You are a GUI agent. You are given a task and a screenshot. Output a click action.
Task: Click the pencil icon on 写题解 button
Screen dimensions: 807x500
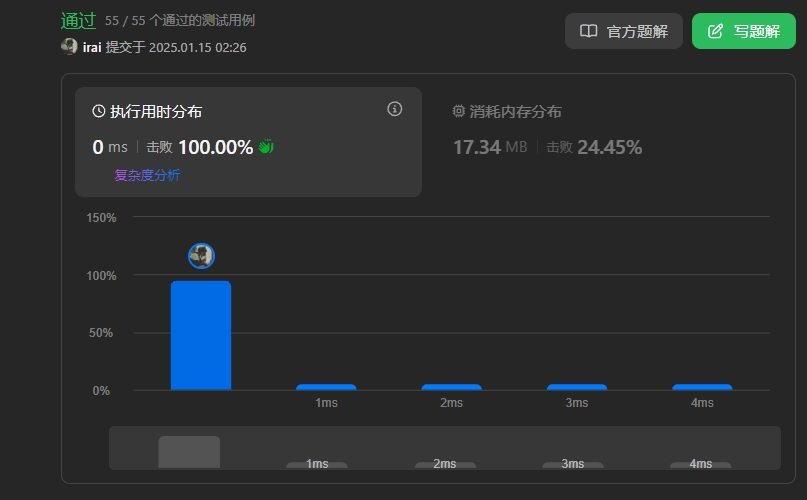(x=715, y=31)
